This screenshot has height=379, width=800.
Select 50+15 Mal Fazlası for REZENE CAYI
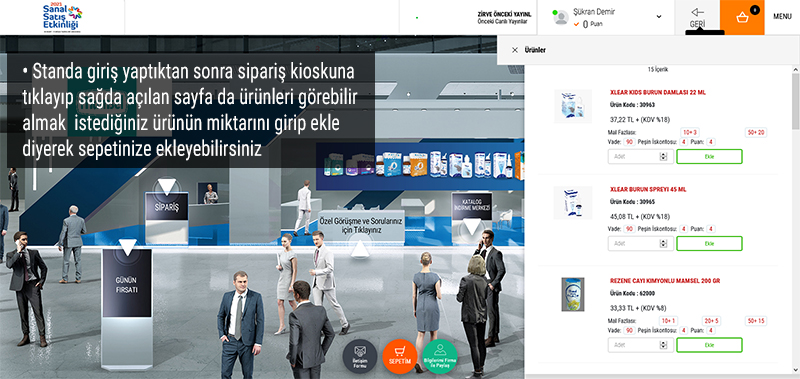click(x=756, y=321)
